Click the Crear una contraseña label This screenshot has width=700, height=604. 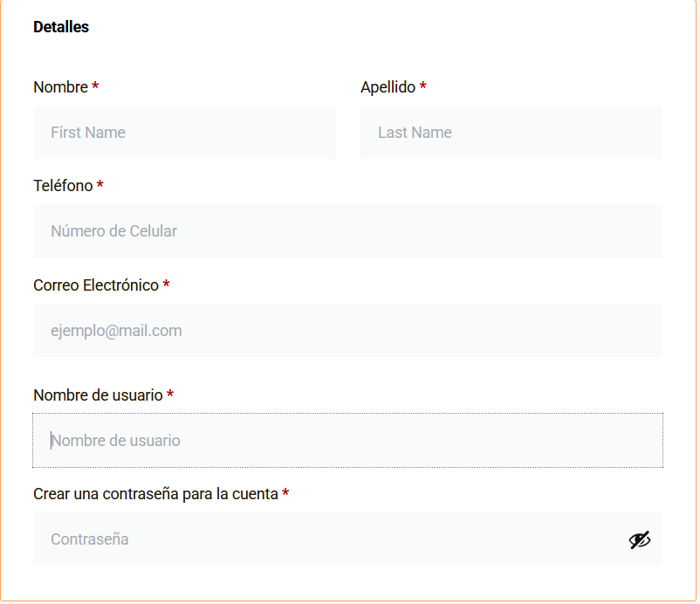155,494
